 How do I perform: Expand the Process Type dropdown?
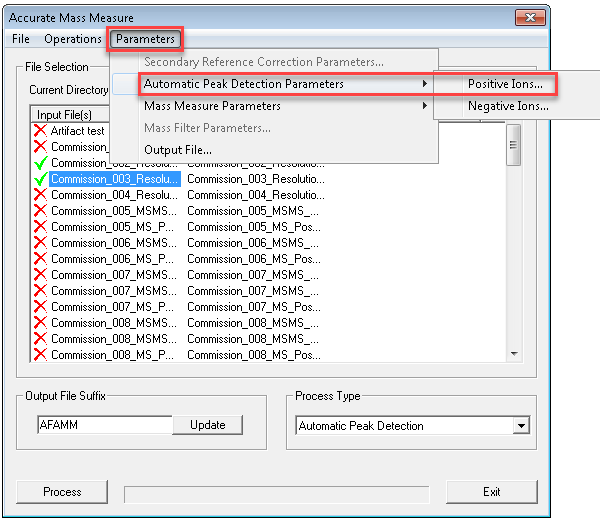coord(519,426)
